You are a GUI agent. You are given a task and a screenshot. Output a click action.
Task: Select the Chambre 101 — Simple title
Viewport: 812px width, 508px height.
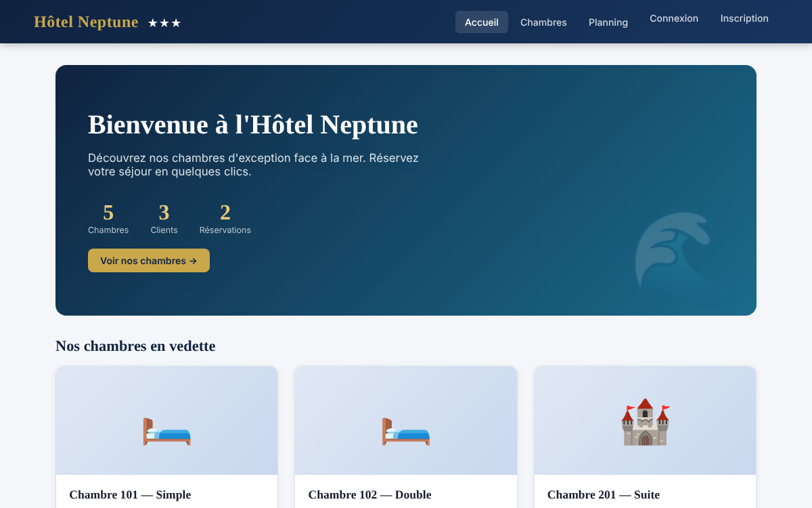pos(130,494)
